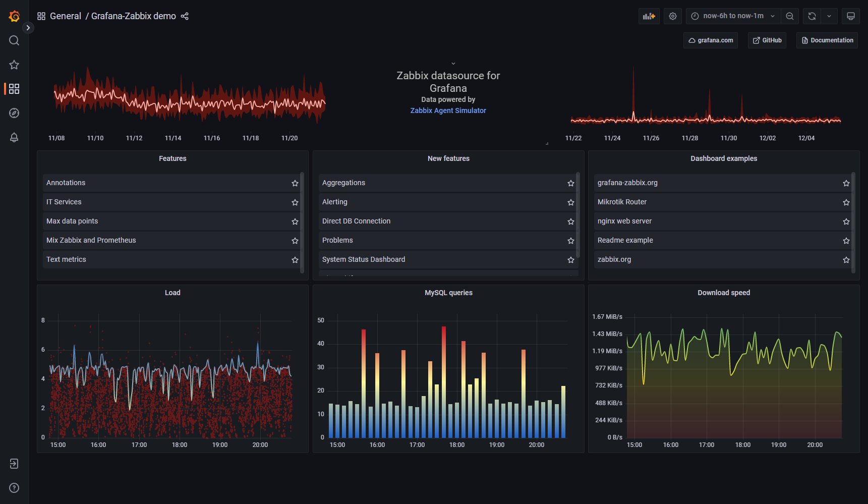868x504 pixels.
Task: Open the search dashboards icon
Action: [x=14, y=40]
